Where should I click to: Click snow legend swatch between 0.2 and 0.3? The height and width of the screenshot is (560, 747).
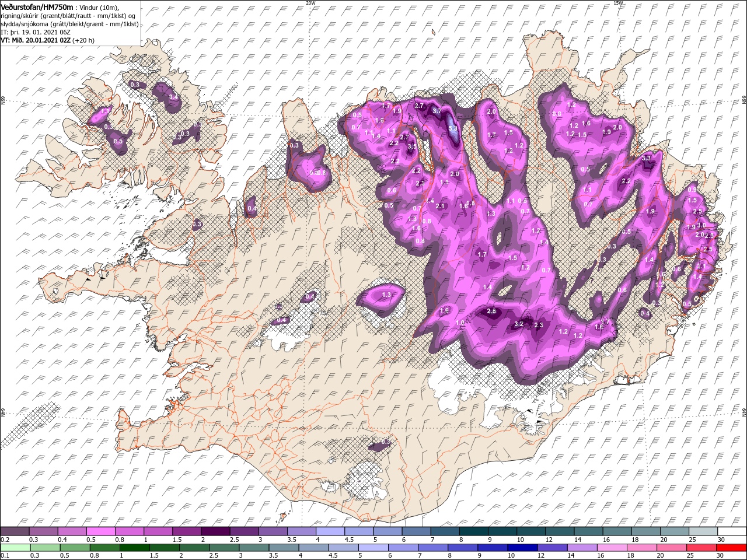[15, 531]
